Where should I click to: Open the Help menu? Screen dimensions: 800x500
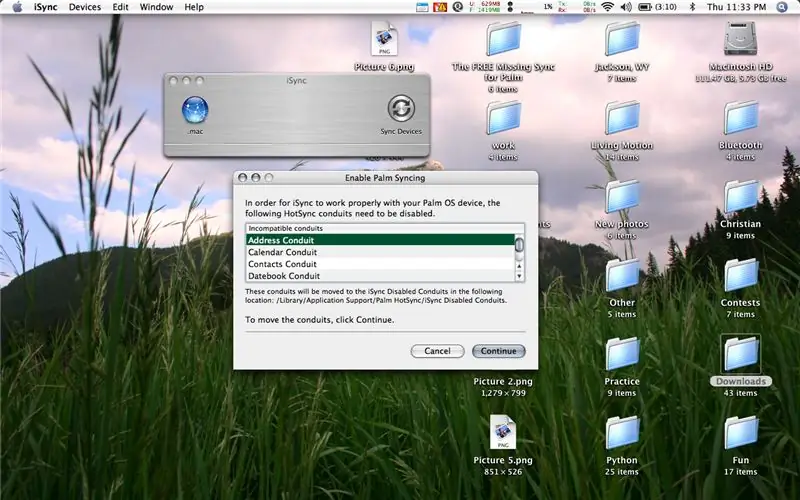tap(194, 7)
